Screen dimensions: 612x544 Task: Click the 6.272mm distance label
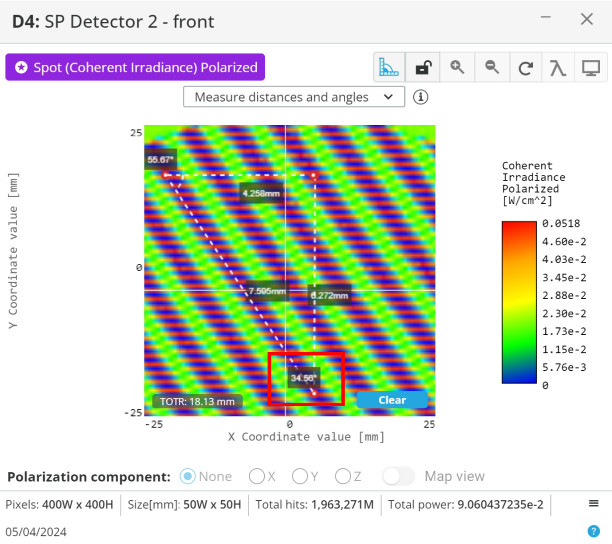[330, 295]
